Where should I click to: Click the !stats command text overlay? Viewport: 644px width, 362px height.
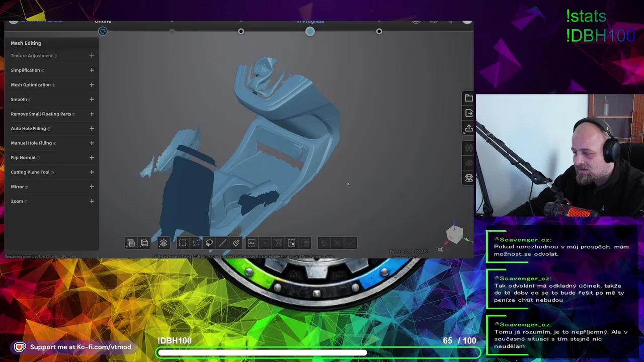click(x=586, y=16)
